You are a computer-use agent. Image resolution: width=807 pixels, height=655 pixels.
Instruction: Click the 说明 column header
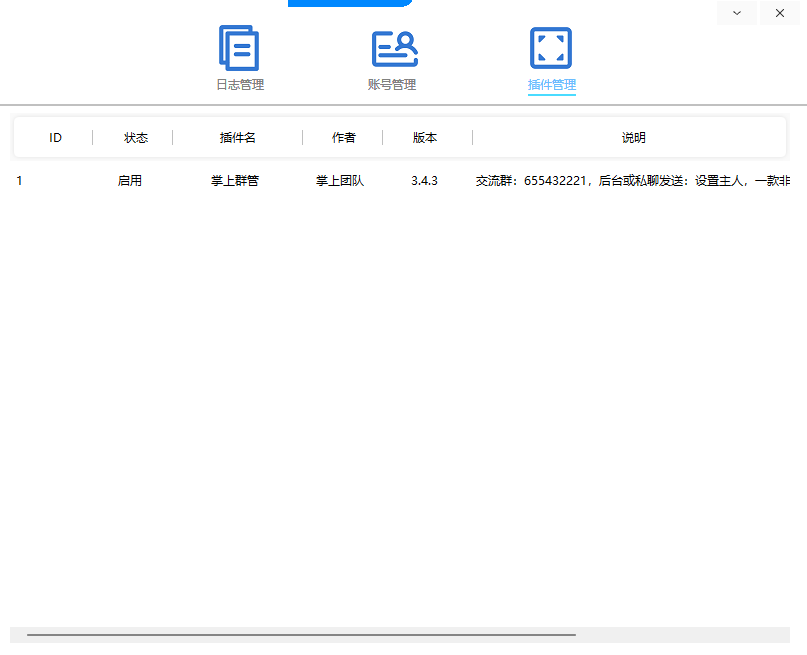(x=633, y=138)
